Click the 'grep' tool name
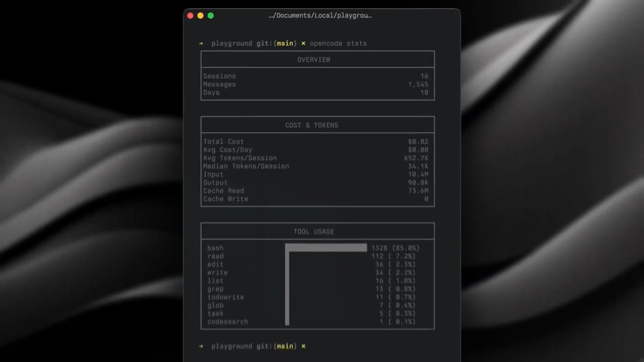This screenshot has width=644, height=362. point(216,289)
